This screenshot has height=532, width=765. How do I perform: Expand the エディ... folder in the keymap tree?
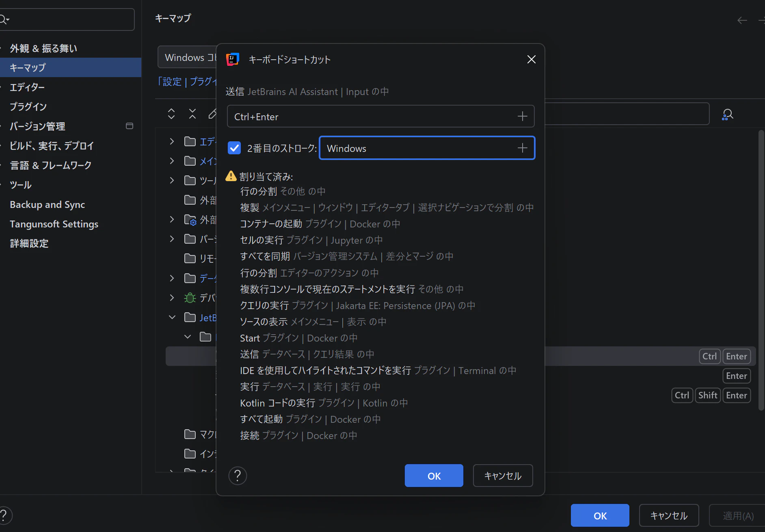[x=172, y=141]
